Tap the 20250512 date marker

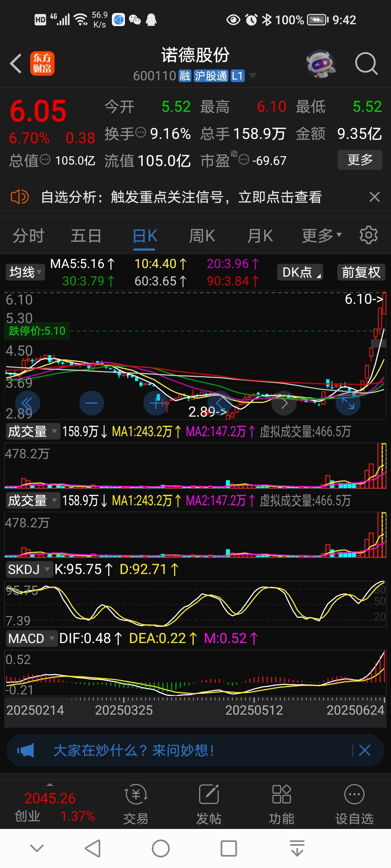254,710
